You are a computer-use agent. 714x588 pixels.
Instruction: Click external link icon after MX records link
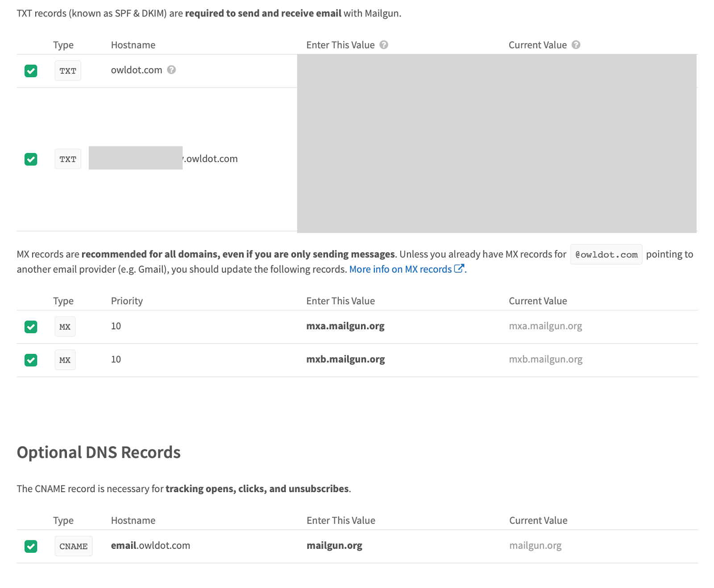tap(459, 269)
